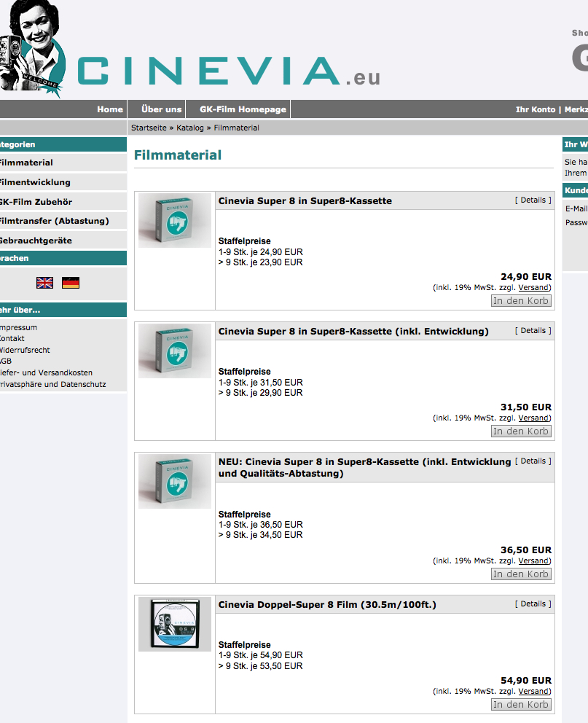Open Home in the navigation bar
The image size is (588, 723).
click(x=110, y=109)
